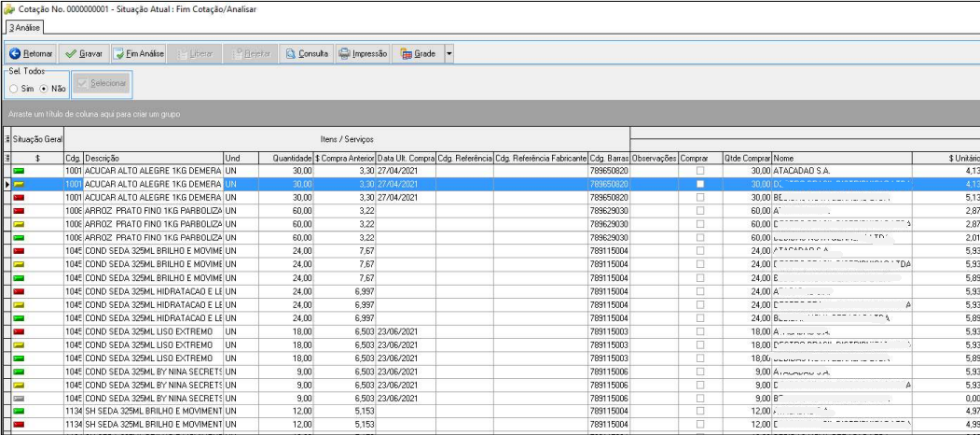Click green flag of COND SEDA BRILHO row
980x435 pixels.
[19, 277]
